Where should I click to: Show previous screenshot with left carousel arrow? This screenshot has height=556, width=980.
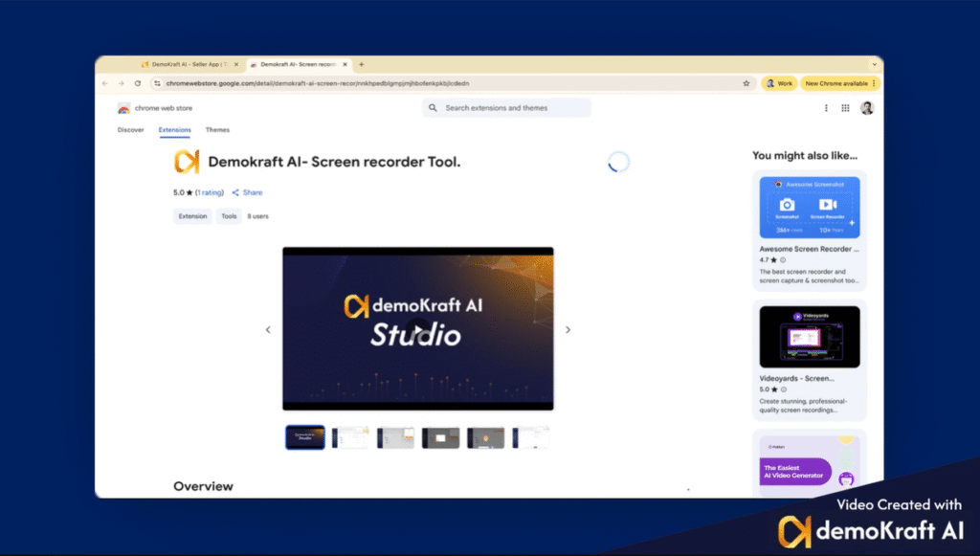tap(268, 329)
